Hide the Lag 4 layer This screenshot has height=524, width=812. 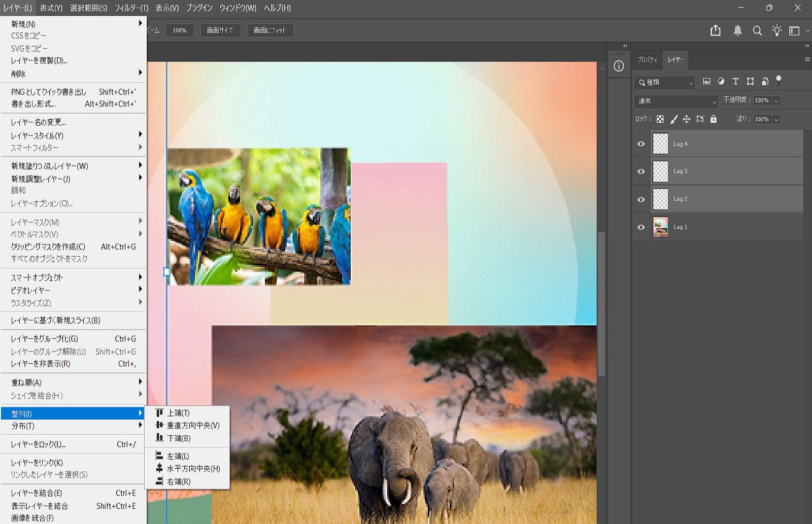click(641, 144)
